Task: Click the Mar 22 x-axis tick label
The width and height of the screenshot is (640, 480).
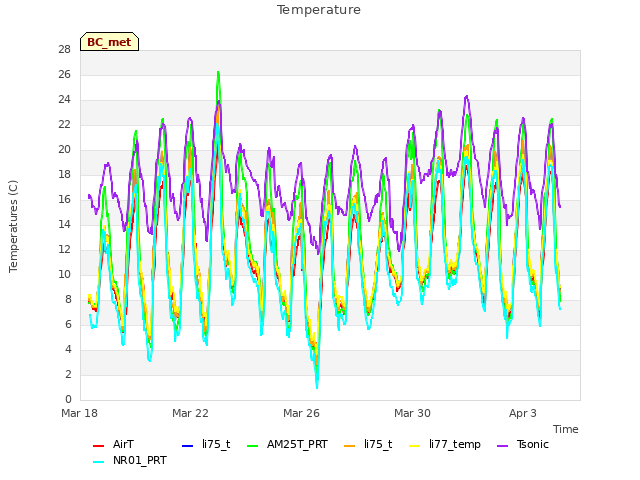Action: (x=190, y=413)
